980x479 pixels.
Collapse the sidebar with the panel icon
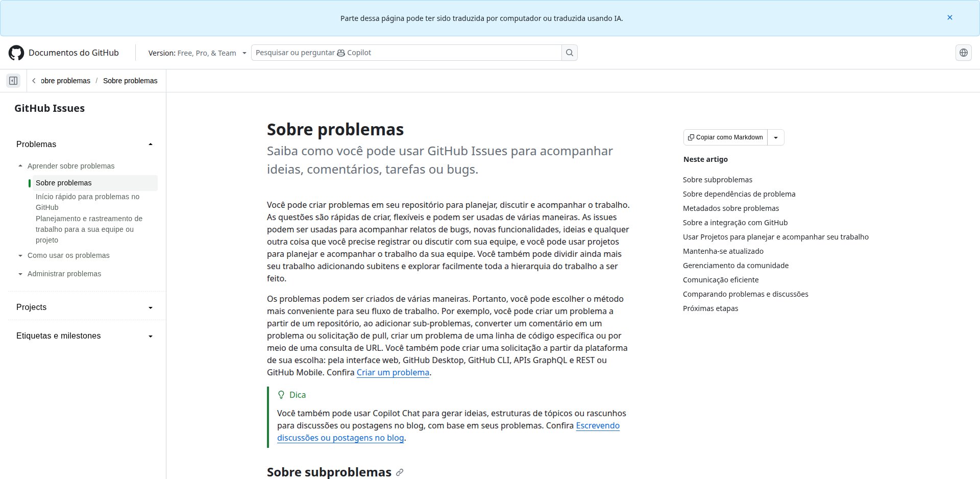13,81
